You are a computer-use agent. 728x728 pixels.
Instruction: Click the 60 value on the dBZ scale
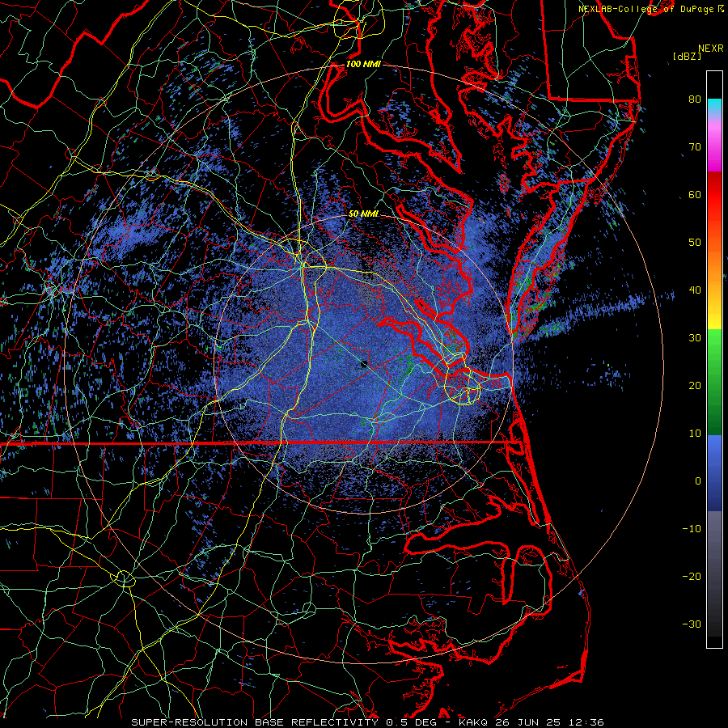(x=695, y=195)
